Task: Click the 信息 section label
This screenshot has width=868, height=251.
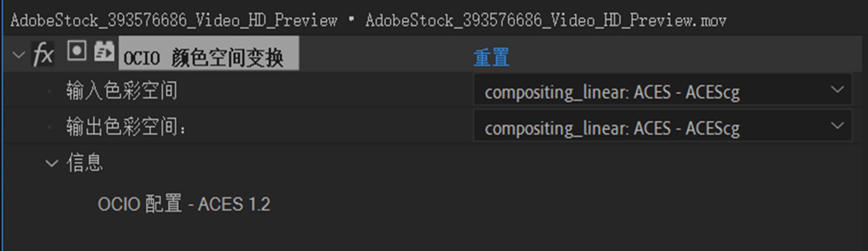Action: (x=85, y=163)
